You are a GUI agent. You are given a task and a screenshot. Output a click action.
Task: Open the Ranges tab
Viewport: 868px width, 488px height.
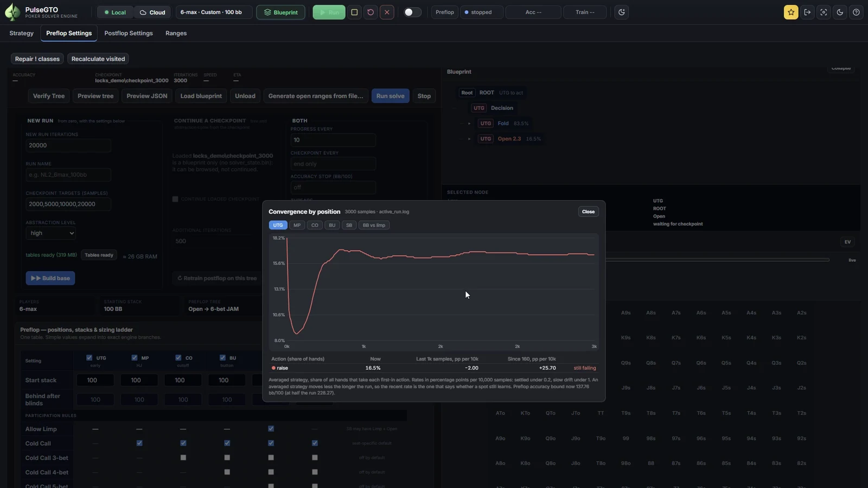[176, 33]
